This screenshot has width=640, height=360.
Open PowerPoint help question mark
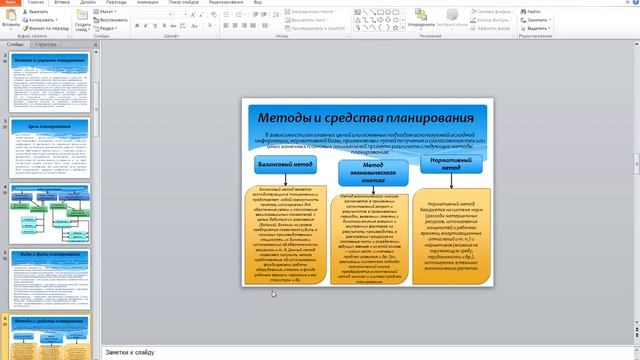point(636,2)
